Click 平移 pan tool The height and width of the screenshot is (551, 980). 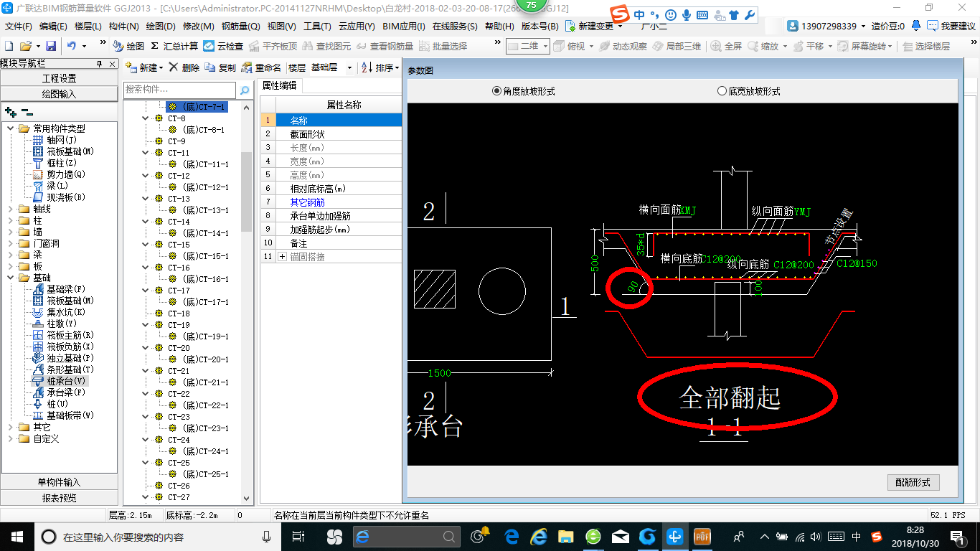pos(809,46)
